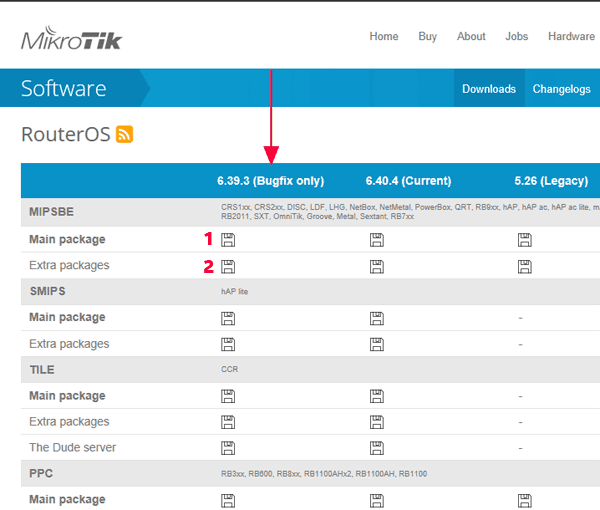The image size is (600, 510).
Task: Click SMIPS Extra packages row label
Action: click(69, 344)
